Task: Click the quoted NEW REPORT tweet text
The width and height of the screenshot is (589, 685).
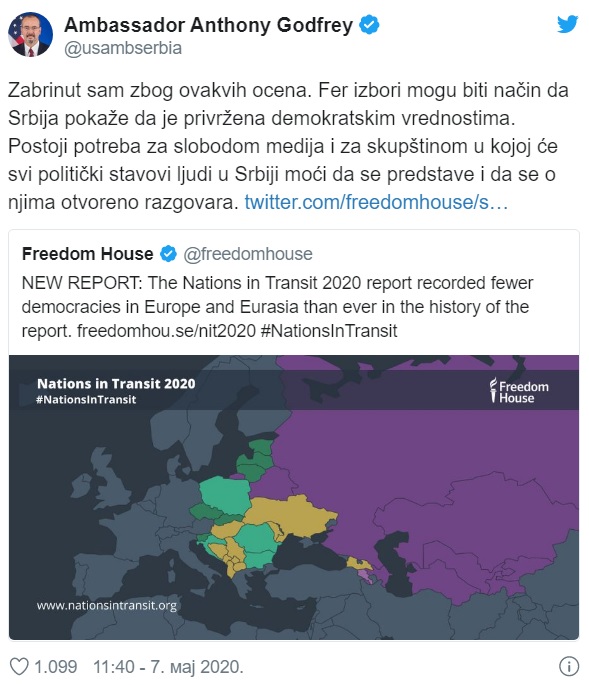Action: [x=277, y=307]
